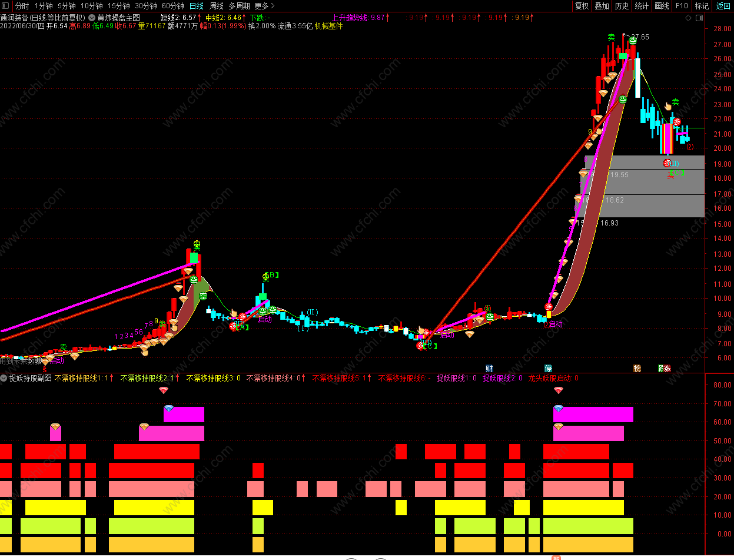Click the 上升趋势线: 9.87 indicator value
Viewport: 734px width, 560px height.
(x=358, y=18)
